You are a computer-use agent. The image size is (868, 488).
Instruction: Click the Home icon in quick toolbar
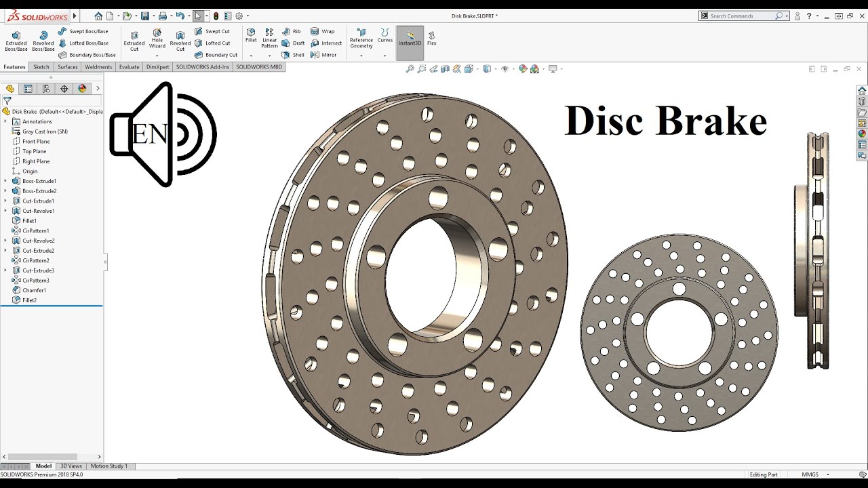pyautogui.click(x=98, y=16)
